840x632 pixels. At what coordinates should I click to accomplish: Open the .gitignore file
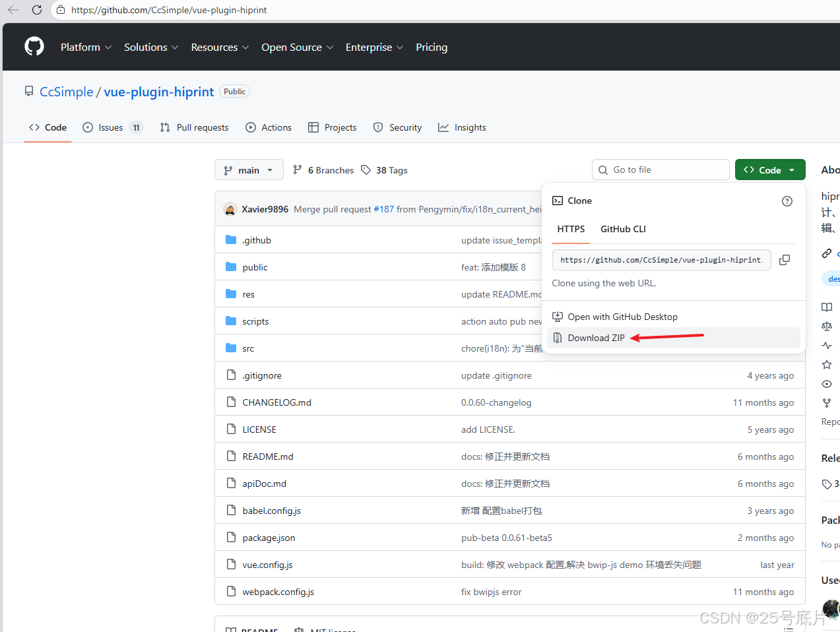pos(262,375)
